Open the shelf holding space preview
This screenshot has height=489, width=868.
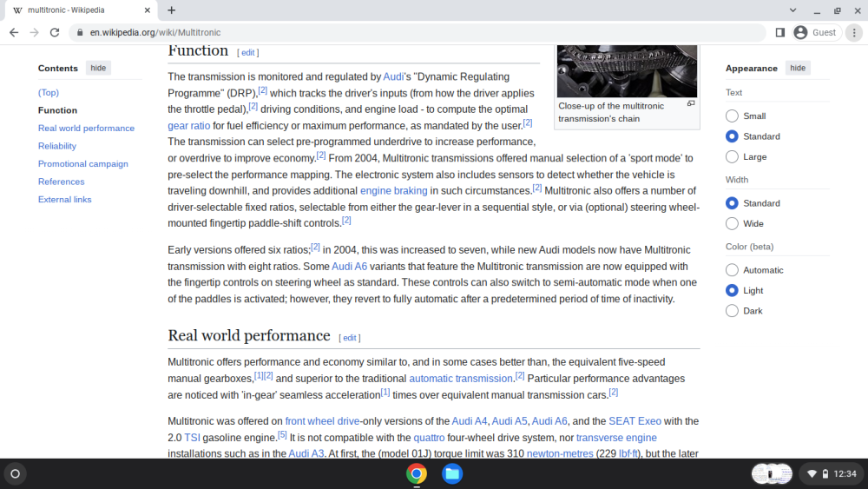[772, 473]
